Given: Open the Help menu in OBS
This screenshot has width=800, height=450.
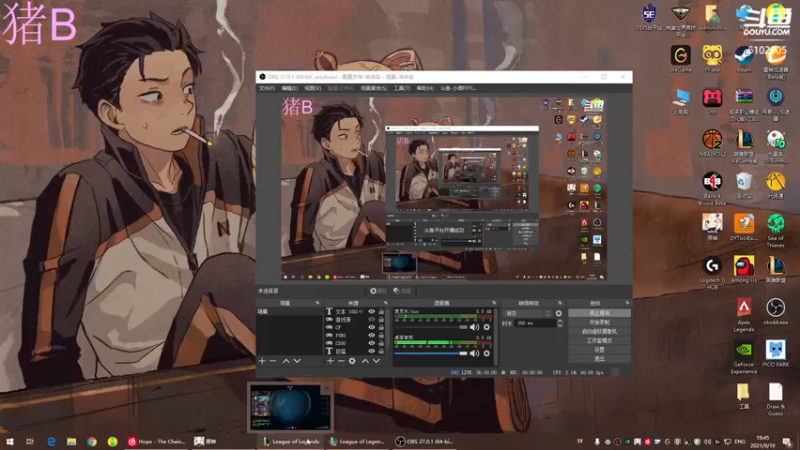Looking at the screenshot, I should point(424,88).
